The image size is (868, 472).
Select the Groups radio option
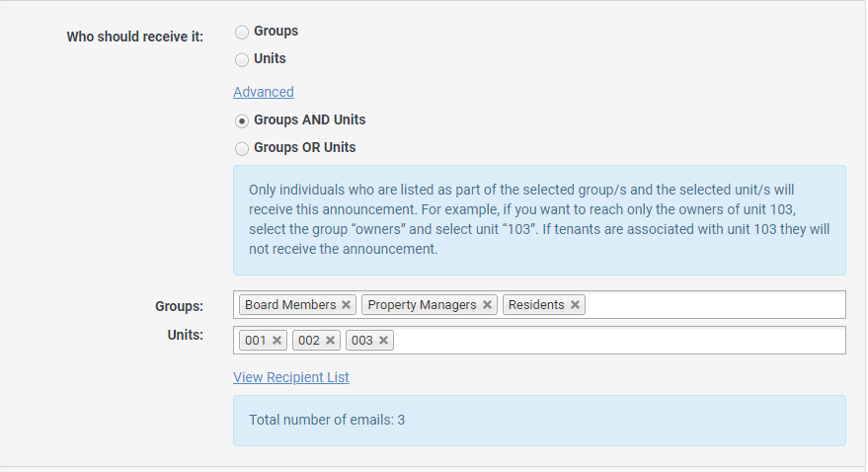(242, 32)
